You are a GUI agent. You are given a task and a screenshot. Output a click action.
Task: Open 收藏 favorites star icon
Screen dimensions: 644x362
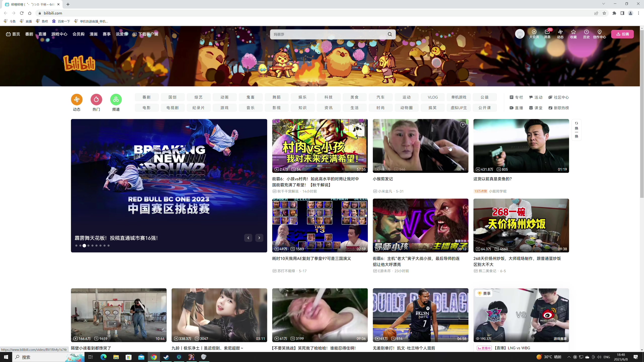pyautogui.click(x=573, y=34)
